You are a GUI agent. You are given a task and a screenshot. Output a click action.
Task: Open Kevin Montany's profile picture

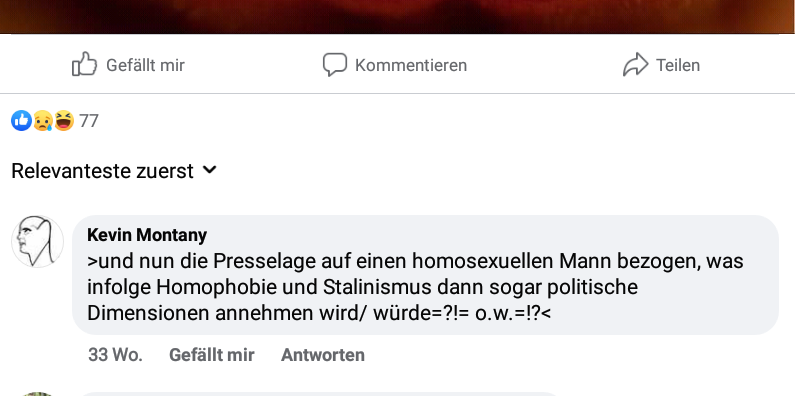(38, 241)
